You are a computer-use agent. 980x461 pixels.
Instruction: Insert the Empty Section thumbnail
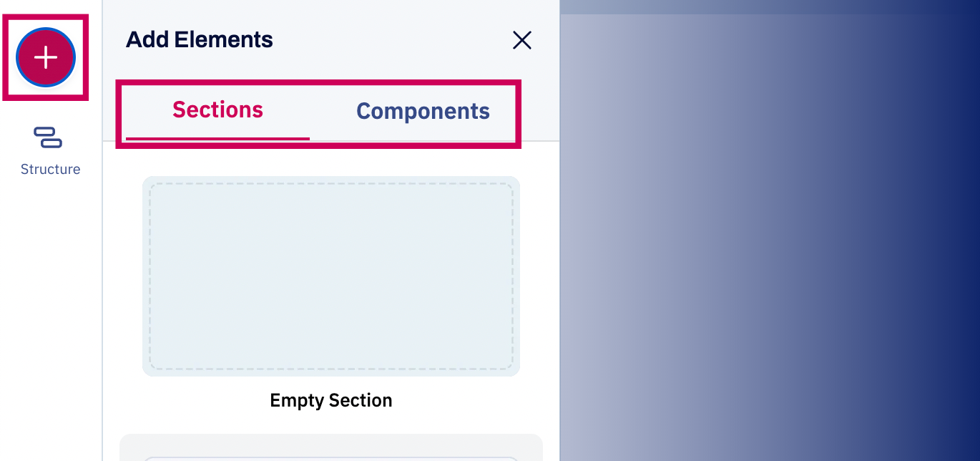pyautogui.click(x=331, y=276)
